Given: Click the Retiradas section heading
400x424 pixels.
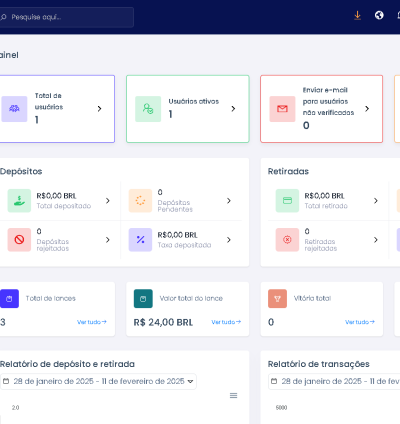Looking at the screenshot, I should pos(288,171).
